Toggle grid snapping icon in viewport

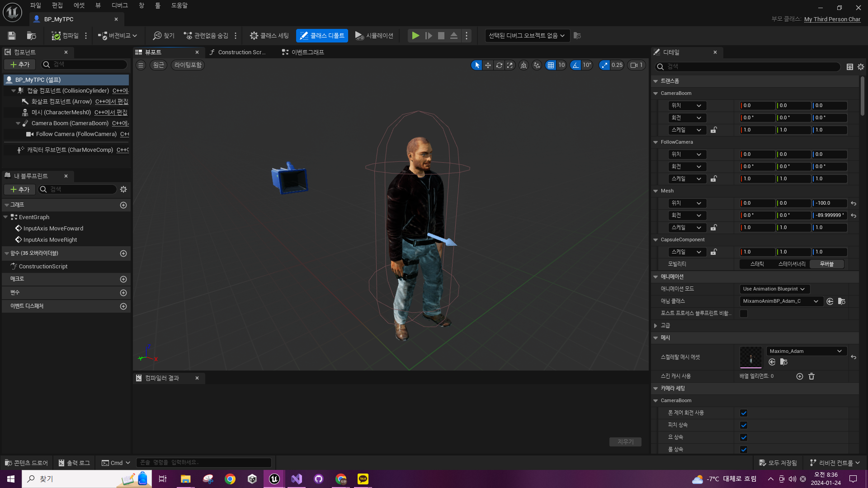[x=551, y=65]
